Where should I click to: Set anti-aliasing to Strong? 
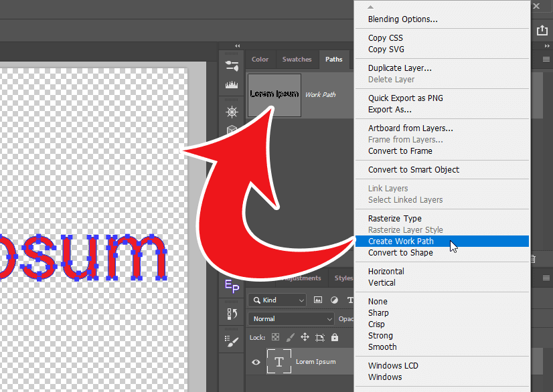(x=442, y=335)
